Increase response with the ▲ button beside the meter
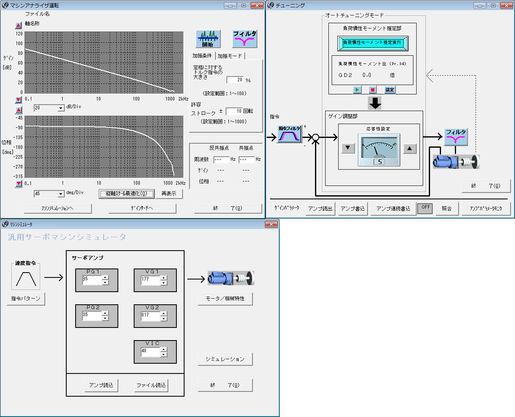The height and width of the screenshot is (417, 515). coord(410,148)
